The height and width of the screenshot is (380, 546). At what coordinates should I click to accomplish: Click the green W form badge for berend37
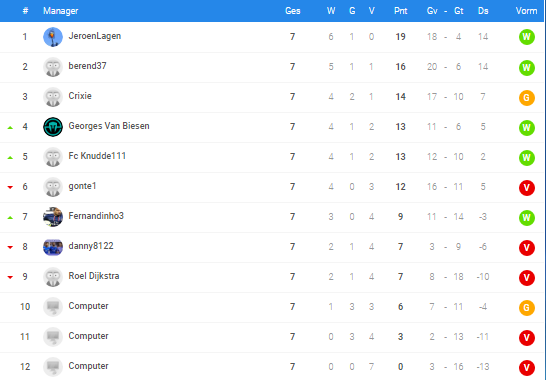pos(526,67)
